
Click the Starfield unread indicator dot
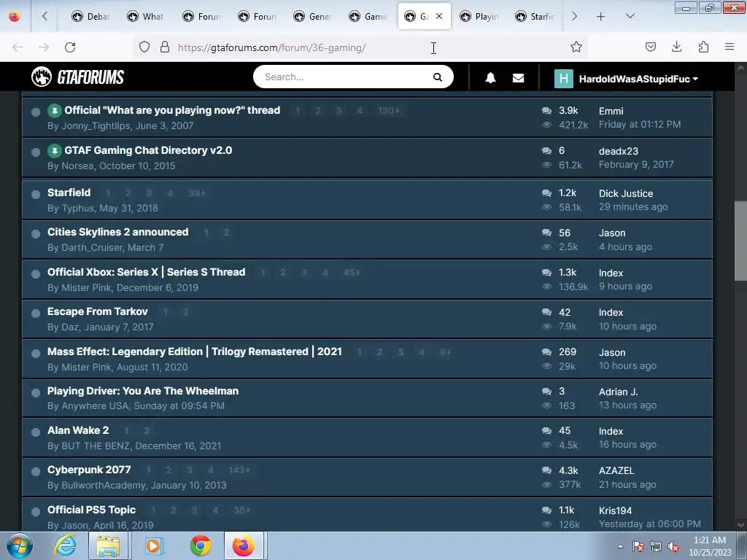click(36, 194)
